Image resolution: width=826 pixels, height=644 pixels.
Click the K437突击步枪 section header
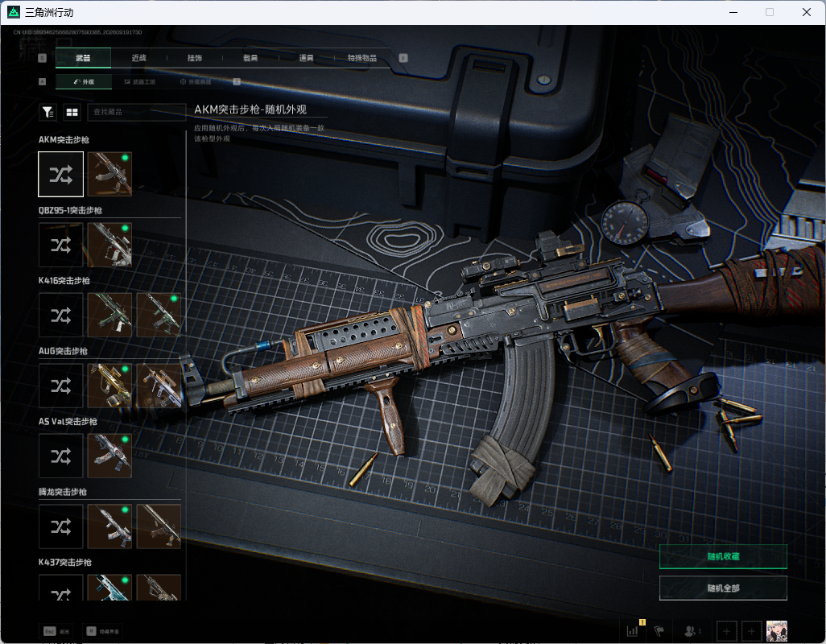coord(64,563)
